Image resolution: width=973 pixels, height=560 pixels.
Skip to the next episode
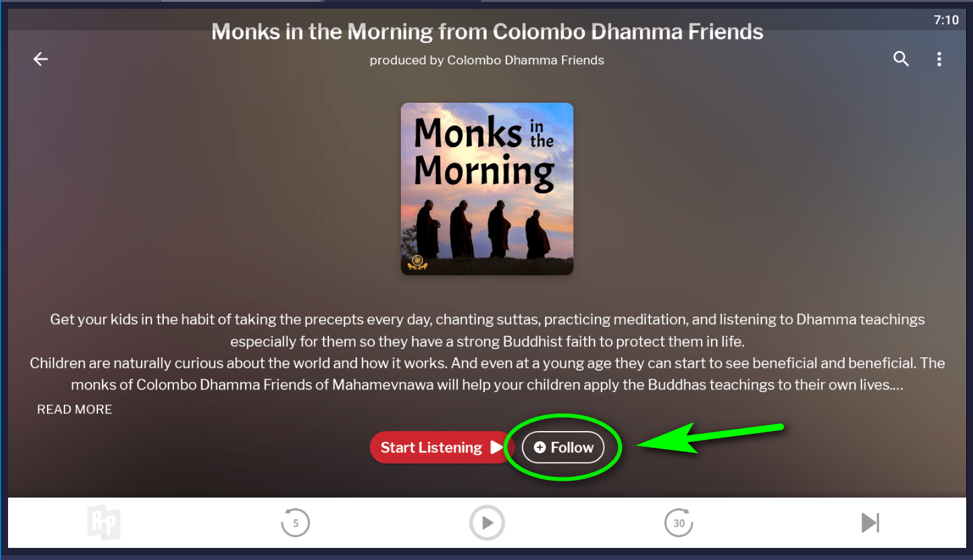click(x=870, y=522)
